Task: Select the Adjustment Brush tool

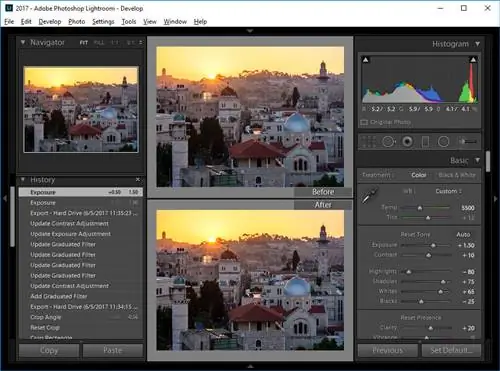Action: point(467,142)
